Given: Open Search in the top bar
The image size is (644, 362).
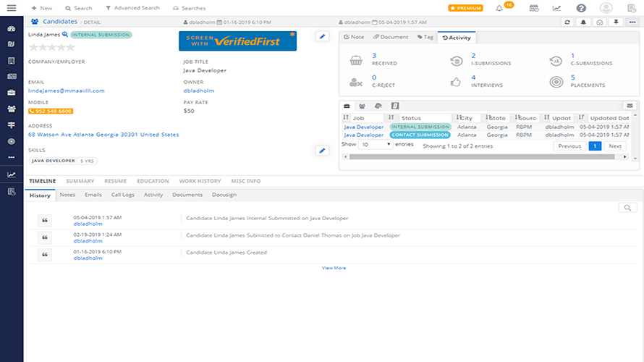Looking at the screenshot, I should pos(78,8).
